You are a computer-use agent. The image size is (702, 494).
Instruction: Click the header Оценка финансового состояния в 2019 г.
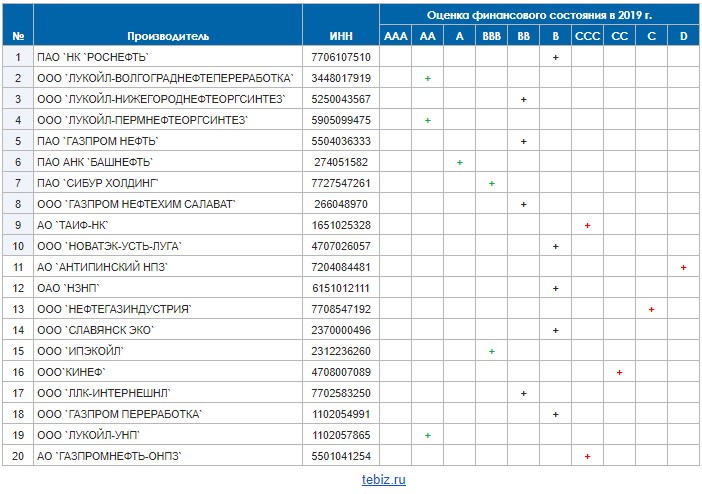(539, 15)
